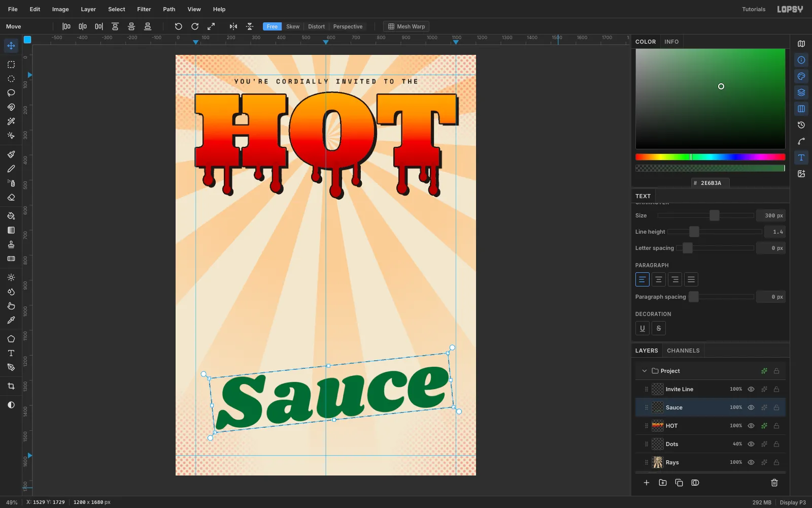Click the add new layer plus icon

coord(647,483)
